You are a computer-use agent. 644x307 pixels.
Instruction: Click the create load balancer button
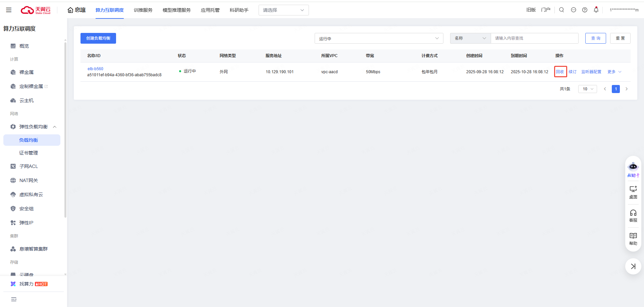click(98, 38)
